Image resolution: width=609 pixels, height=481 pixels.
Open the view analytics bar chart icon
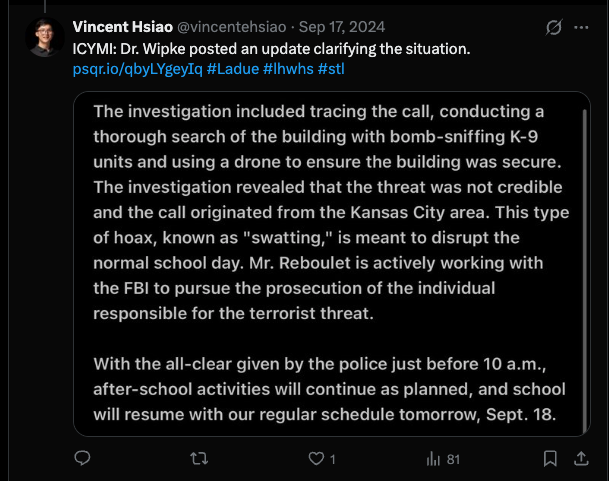434,459
